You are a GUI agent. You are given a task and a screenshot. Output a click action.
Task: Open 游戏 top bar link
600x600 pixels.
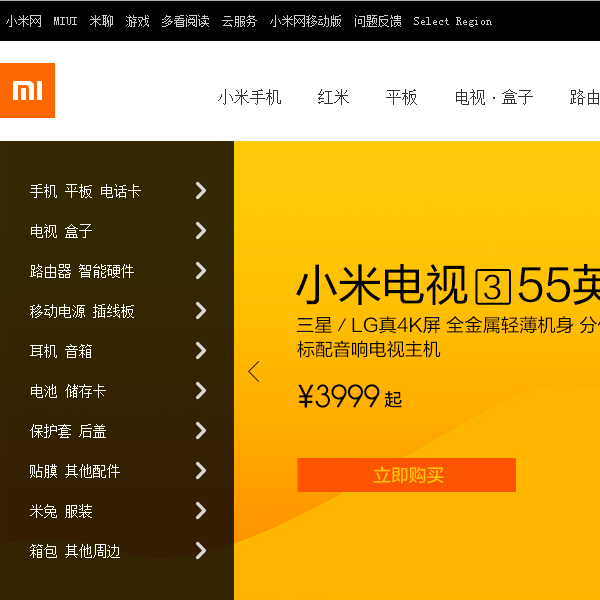point(137,21)
